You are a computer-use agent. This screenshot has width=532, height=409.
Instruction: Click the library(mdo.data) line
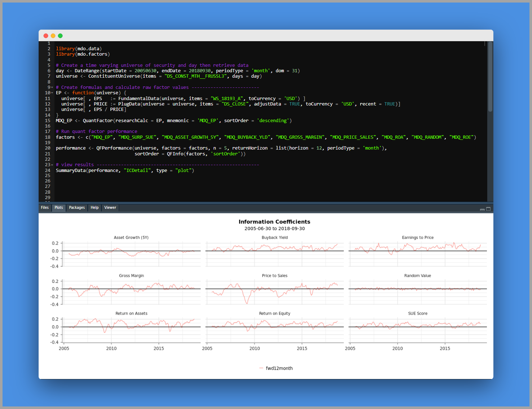click(79, 49)
